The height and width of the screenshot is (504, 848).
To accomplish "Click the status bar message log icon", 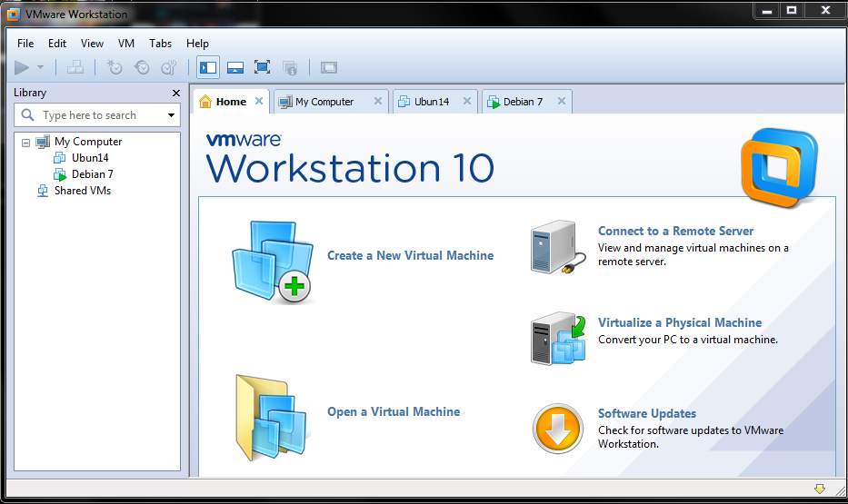I will pyautogui.click(x=820, y=489).
